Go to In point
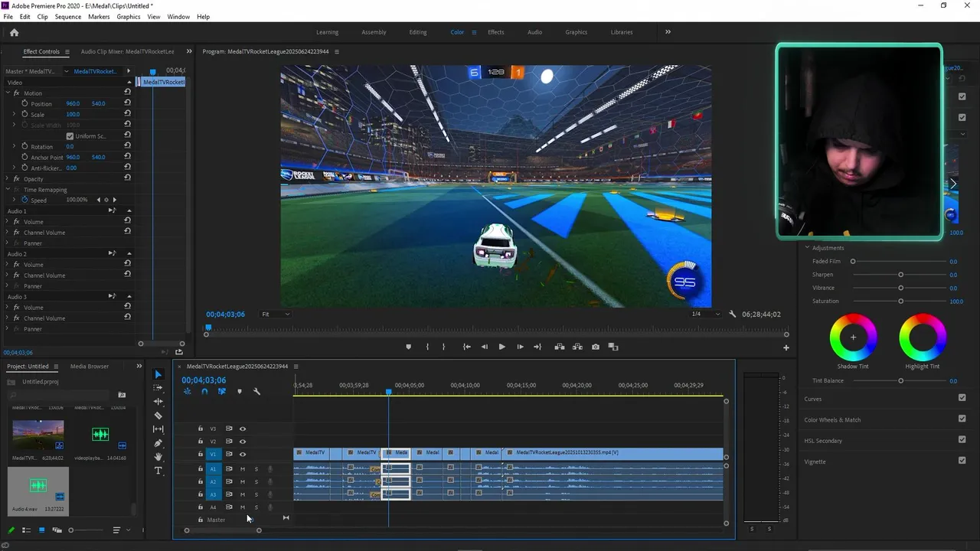Image resolution: width=980 pixels, height=551 pixels. [466, 347]
